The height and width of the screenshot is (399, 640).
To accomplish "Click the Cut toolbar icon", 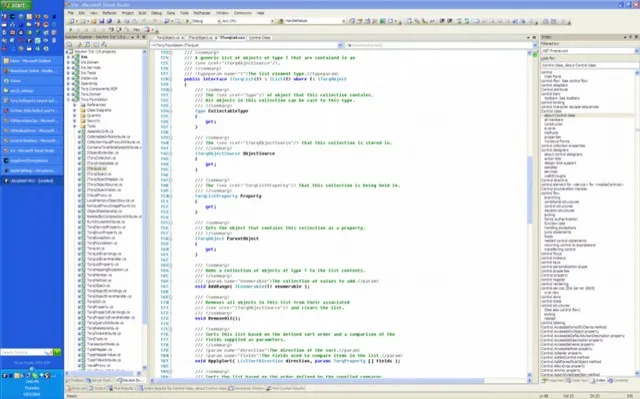I will coord(119,21).
